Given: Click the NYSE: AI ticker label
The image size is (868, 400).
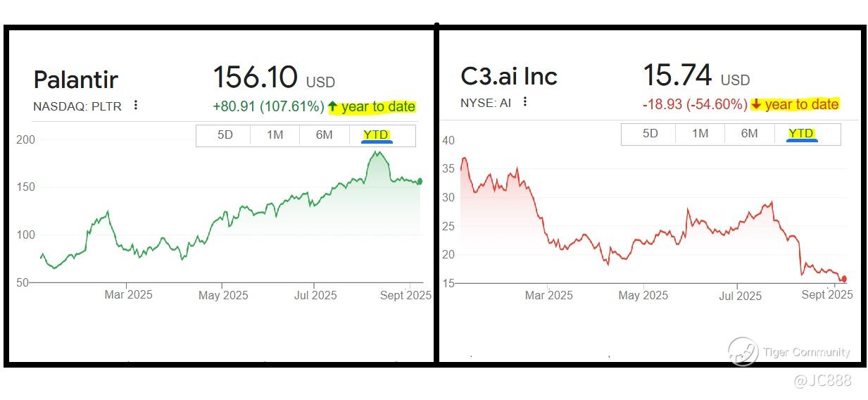Looking at the screenshot, I should tap(486, 103).
